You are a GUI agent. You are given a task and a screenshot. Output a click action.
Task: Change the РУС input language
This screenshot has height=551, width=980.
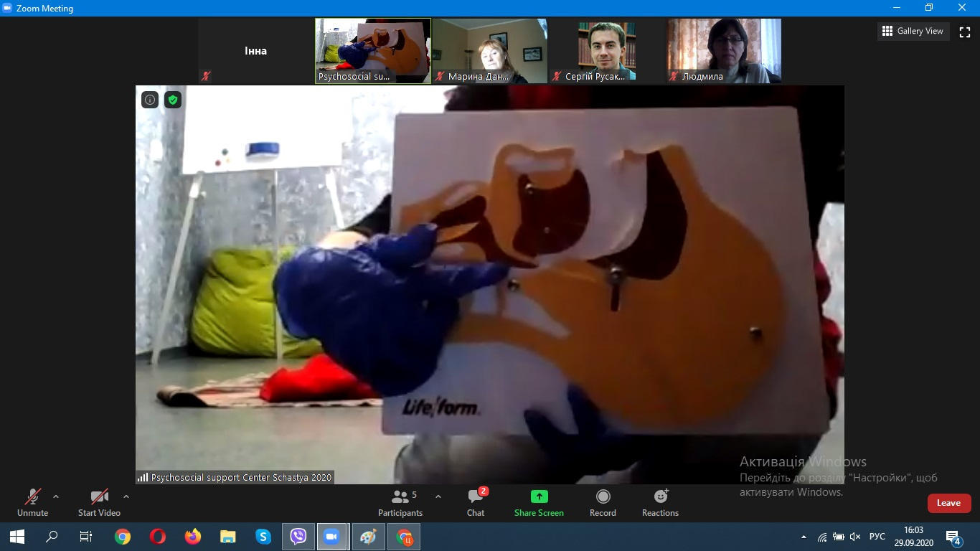click(x=877, y=537)
